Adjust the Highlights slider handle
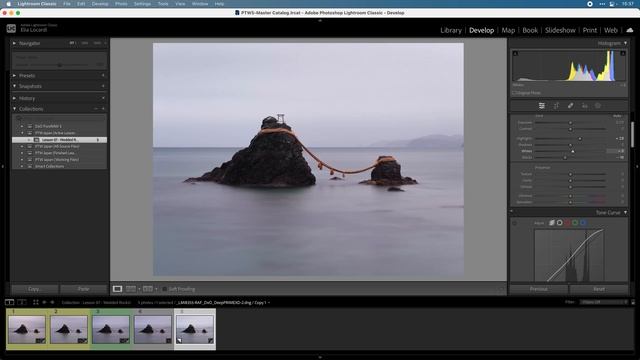640x360 pixels. [580, 139]
